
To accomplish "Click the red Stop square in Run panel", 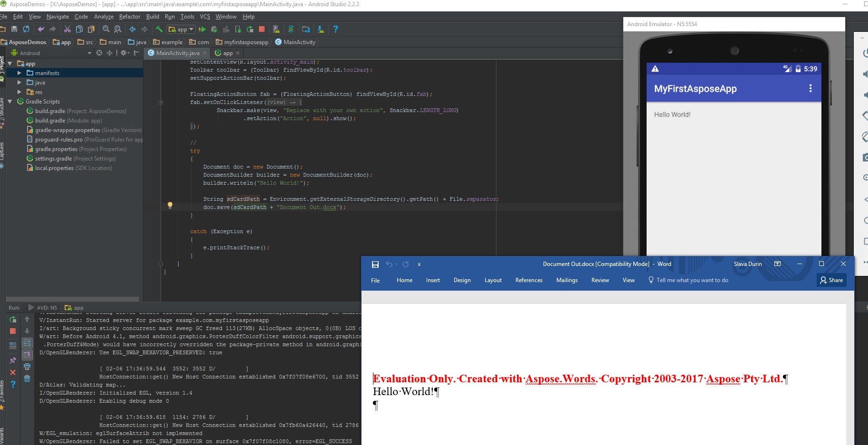I will (13, 331).
